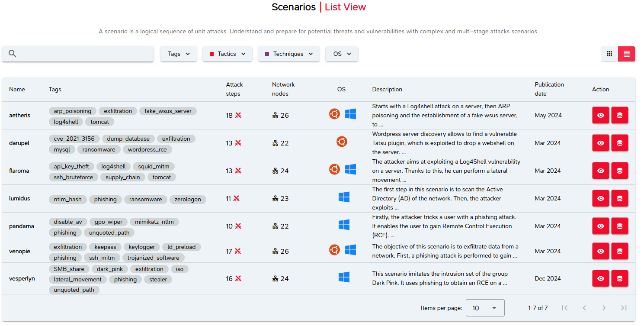
Task: Click Ubuntu OS icon in darupel row
Action: (342, 142)
